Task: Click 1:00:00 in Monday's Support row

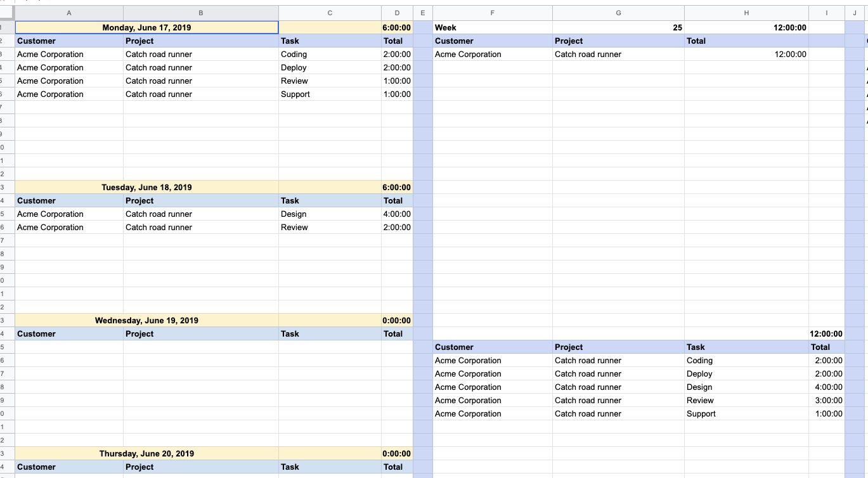Action: 397,94
